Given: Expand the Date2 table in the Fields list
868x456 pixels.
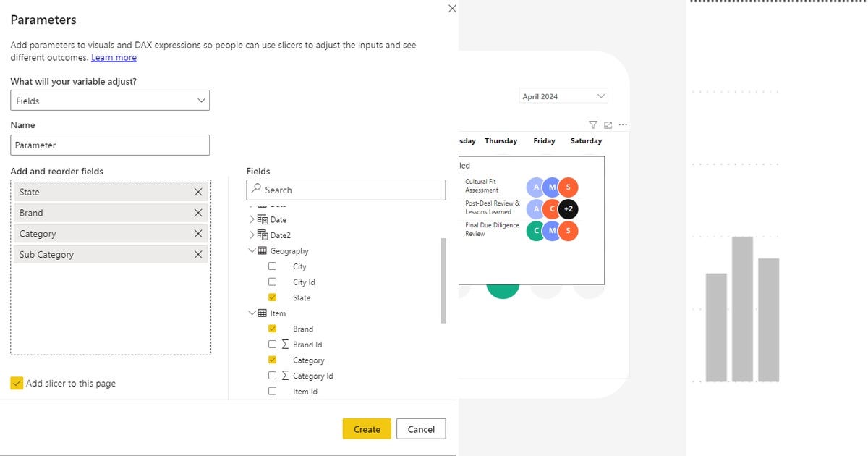Looking at the screenshot, I should (252, 235).
